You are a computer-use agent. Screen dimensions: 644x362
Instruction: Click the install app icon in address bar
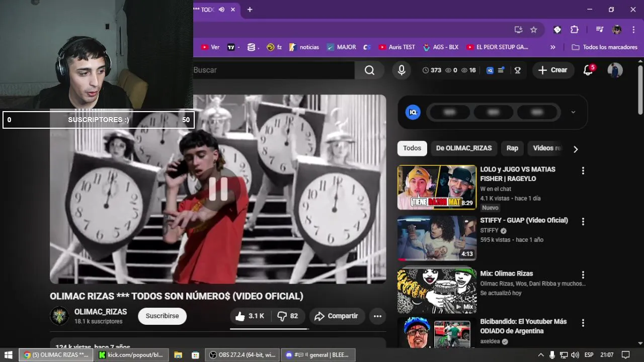(x=518, y=30)
